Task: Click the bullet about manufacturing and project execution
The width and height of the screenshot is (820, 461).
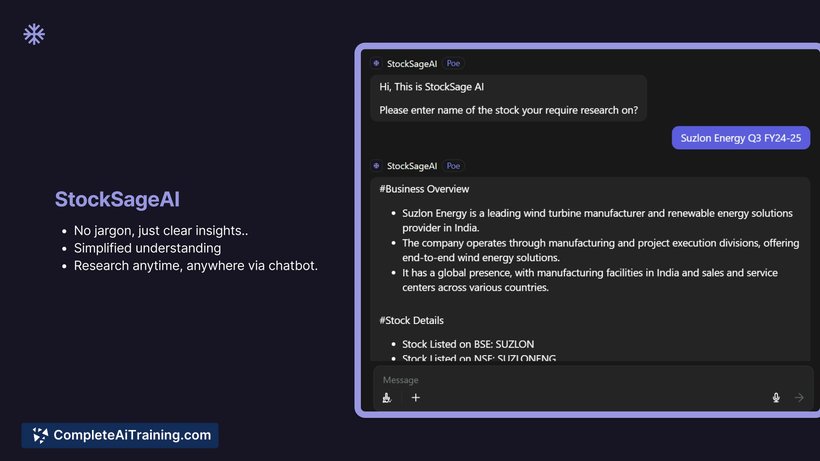Action: point(600,250)
